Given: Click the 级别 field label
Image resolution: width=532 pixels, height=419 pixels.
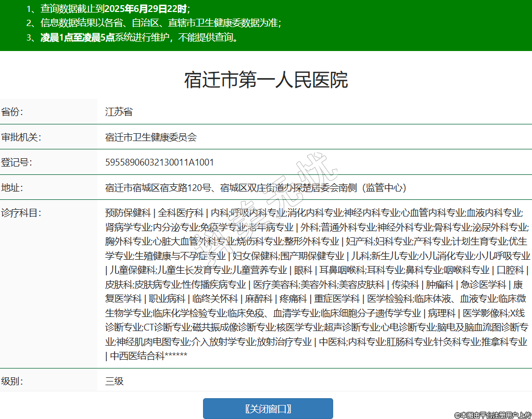Looking at the screenshot, I should [12, 381].
